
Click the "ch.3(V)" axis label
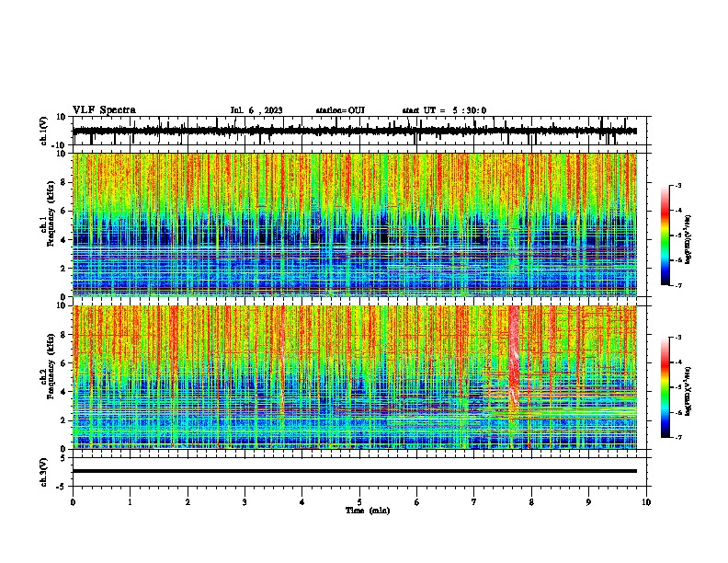(44, 472)
